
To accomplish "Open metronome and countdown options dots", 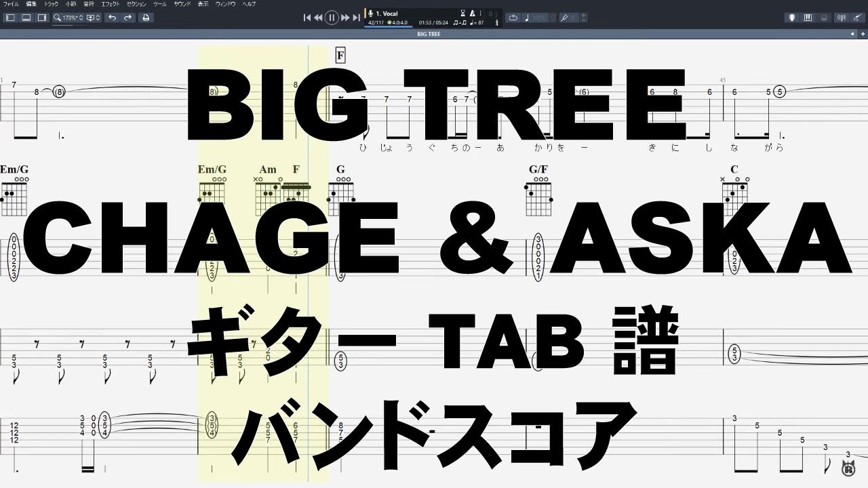I will (480, 14).
